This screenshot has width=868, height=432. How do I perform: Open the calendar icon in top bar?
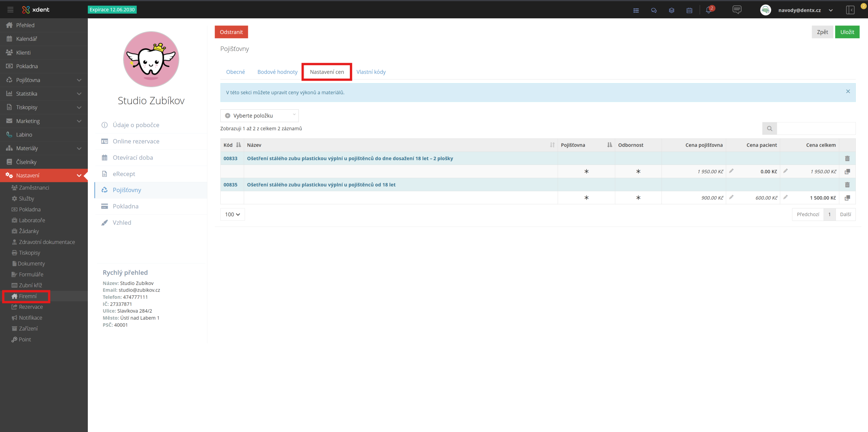pos(689,10)
